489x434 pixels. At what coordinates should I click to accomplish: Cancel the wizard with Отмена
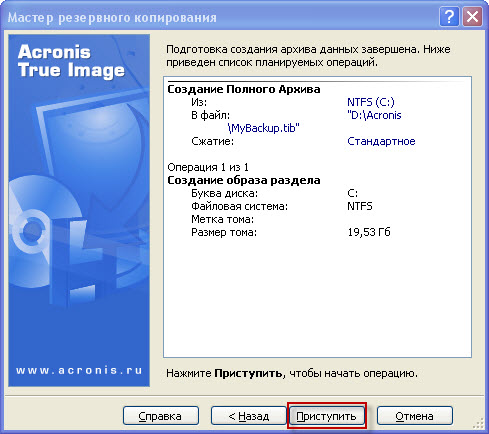point(415,416)
